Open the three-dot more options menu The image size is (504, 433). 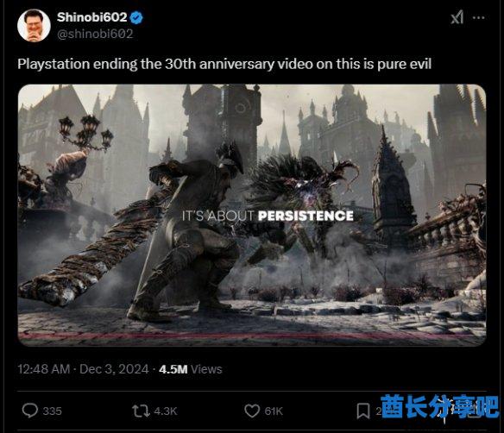pyautogui.click(x=479, y=17)
